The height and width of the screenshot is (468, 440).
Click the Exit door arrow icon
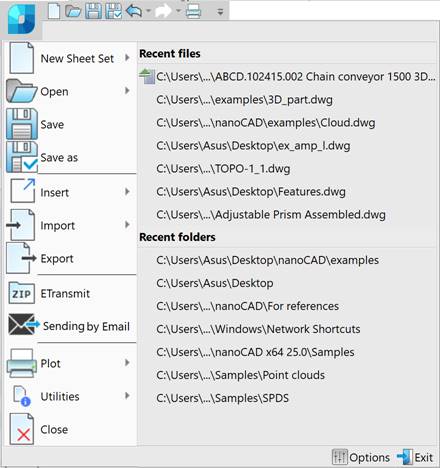pyautogui.click(x=404, y=457)
